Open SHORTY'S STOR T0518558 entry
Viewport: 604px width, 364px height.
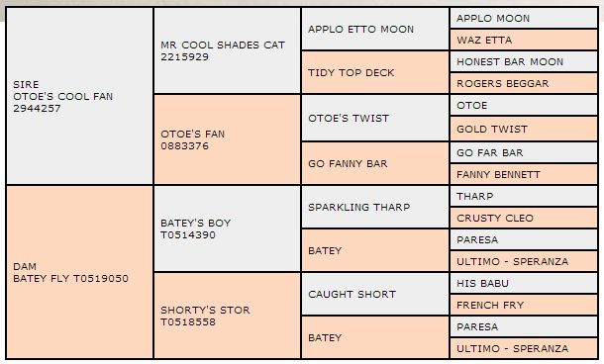tap(228, 316)
